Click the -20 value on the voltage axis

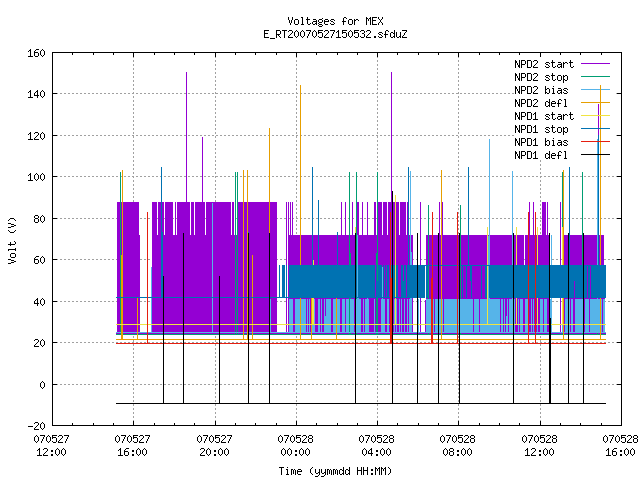pyautogui.click(x=36, y=426)
